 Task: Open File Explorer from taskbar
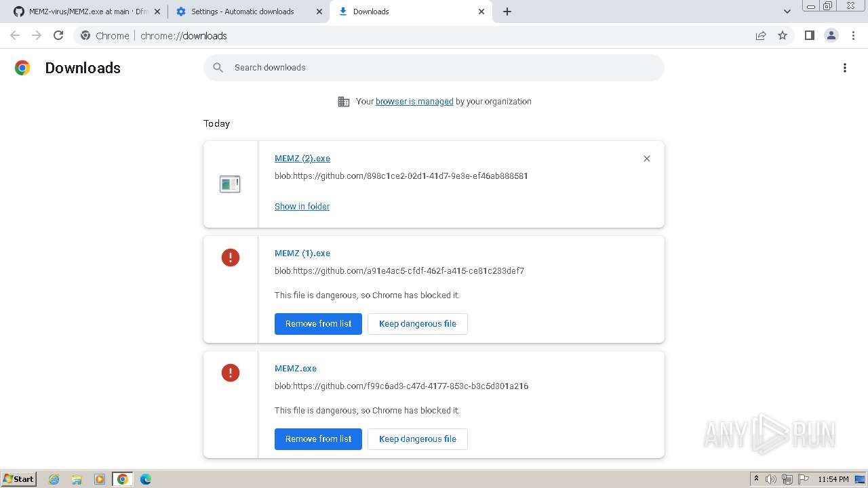click(77, 479)
